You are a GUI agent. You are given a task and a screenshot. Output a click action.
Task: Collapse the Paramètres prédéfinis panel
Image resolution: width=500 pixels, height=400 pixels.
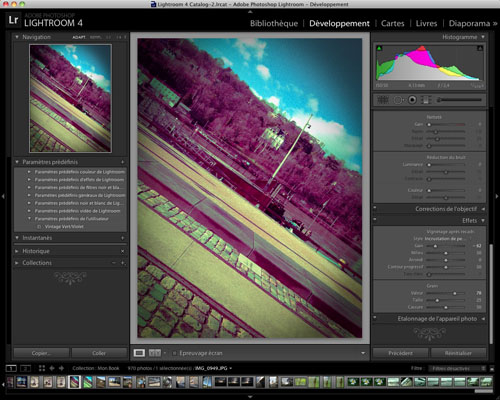pos(17,162)
